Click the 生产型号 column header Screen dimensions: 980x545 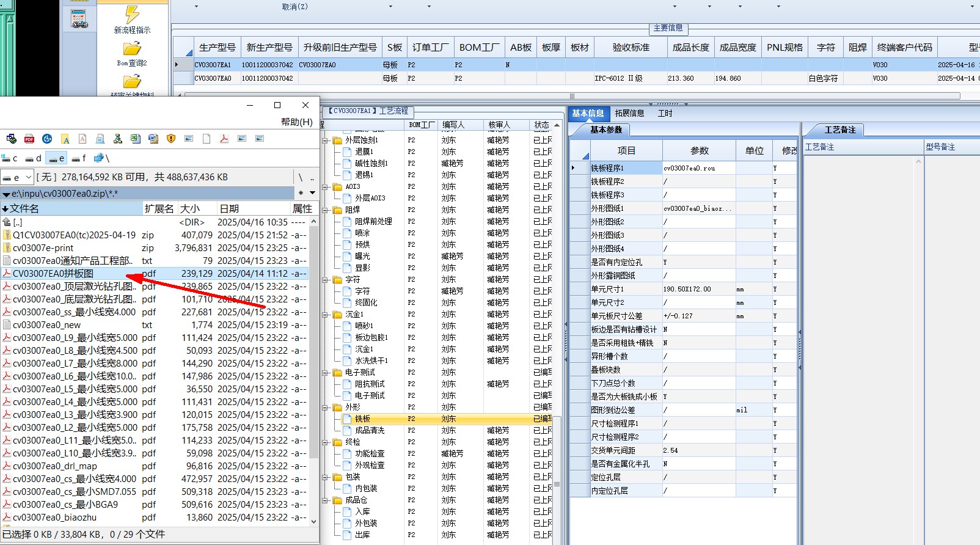click(217, 47)
